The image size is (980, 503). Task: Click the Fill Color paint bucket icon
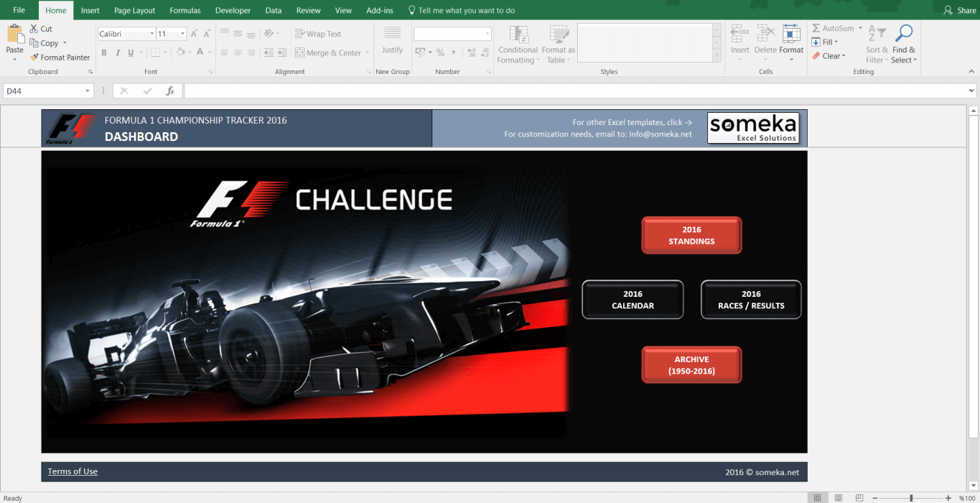[x=181, y=52]
